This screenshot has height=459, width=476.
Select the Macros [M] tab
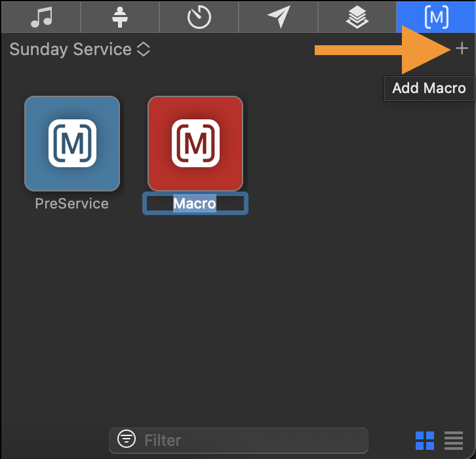(436, 17)
